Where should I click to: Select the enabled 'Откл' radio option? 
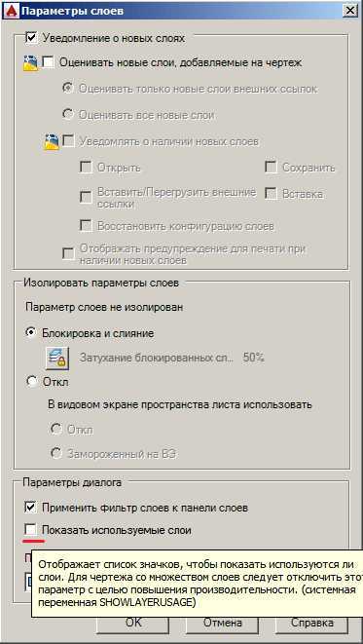coord(31,382)
